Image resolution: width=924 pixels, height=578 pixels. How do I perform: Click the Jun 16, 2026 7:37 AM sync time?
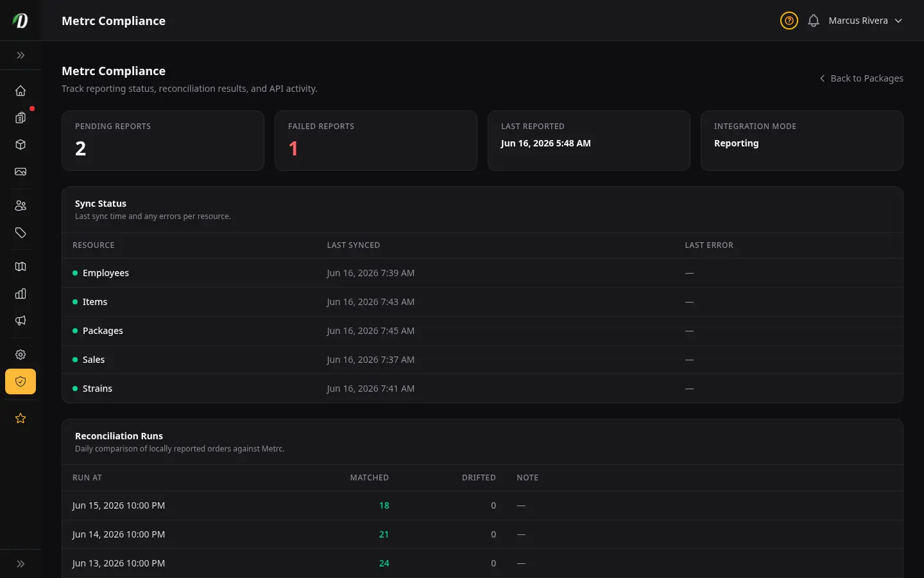[x=370, y=360]
